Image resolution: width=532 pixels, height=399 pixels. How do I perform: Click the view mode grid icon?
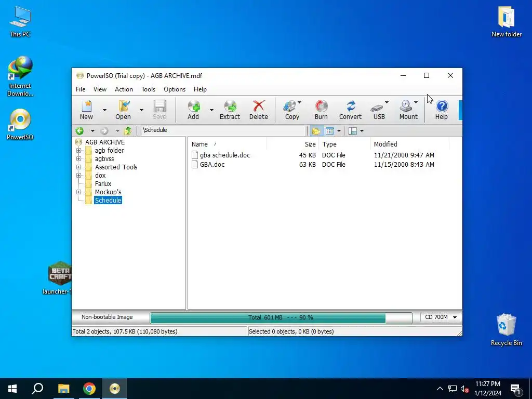[x=330, y=131]
